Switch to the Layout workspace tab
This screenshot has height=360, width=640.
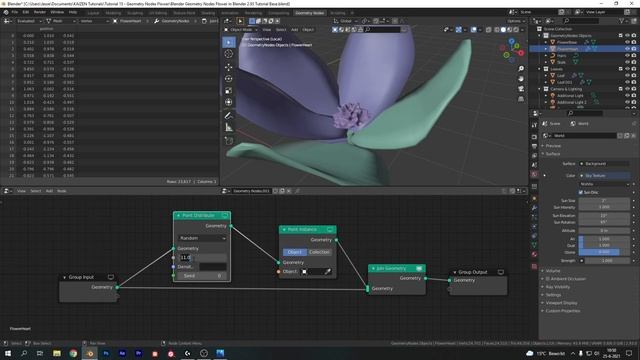[x=93, y=13]
